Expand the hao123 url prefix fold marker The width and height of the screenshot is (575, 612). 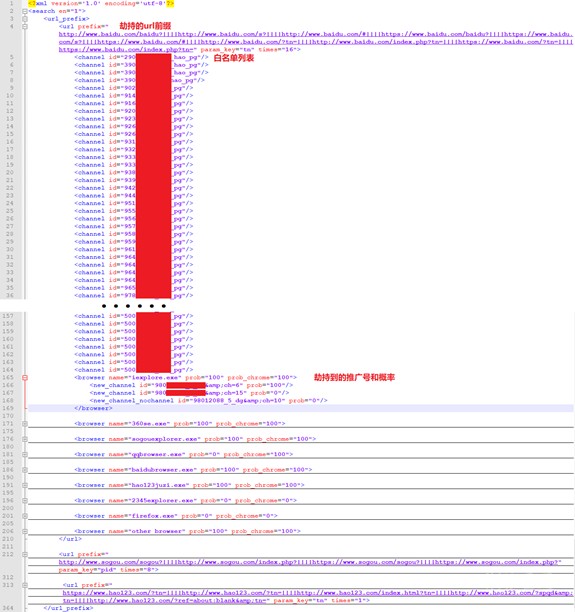[x=25, y=585]
